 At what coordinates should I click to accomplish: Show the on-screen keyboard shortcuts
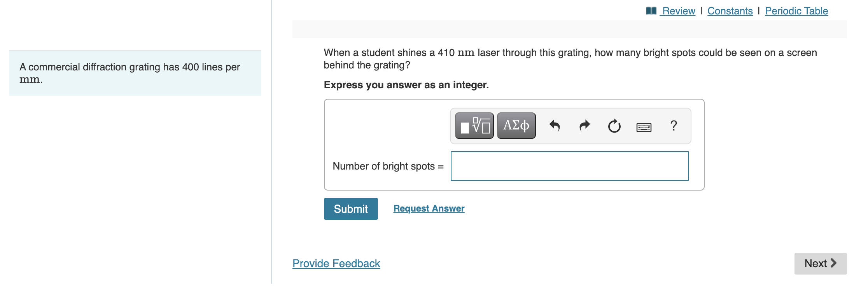pyautogui.click(x=644, y=127)
